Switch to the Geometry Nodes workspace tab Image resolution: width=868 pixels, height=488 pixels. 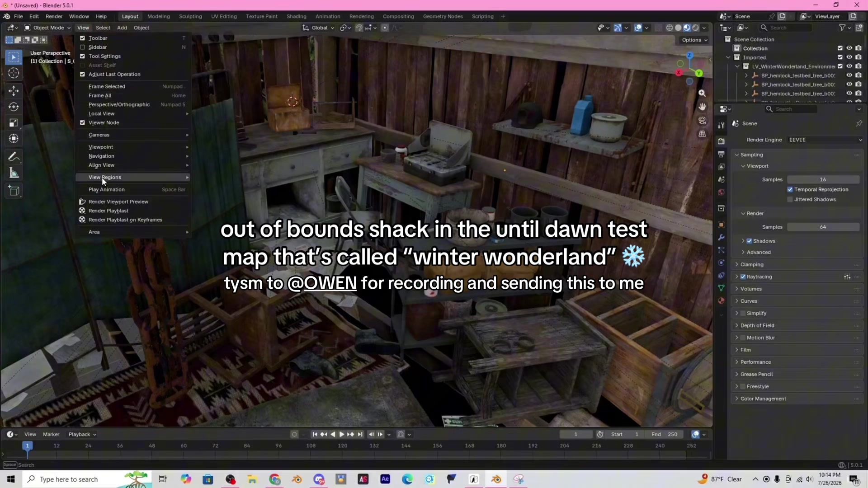click(443, 17)
